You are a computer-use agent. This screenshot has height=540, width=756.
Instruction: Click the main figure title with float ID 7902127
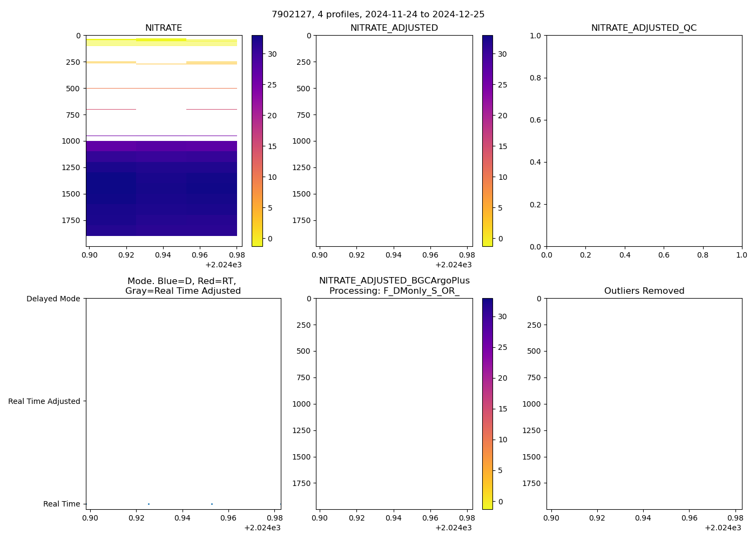(x=378, y=14)
